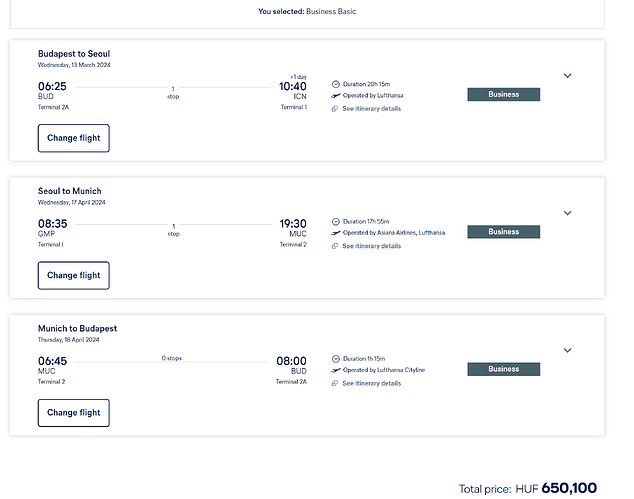Expand the Budapest to Seoul flight card
Viewport: 634px width, 499px height.
click(x=567, y=75)
